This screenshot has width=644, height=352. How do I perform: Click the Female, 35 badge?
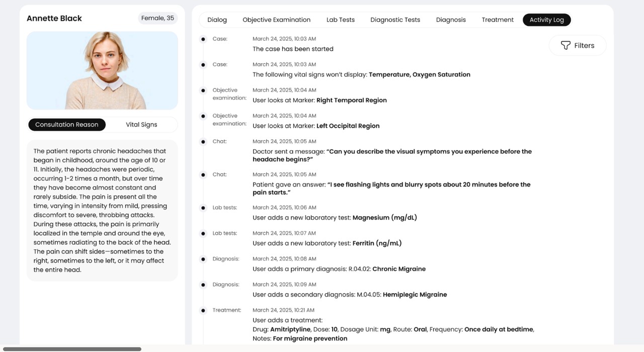[x=157, y=18]
